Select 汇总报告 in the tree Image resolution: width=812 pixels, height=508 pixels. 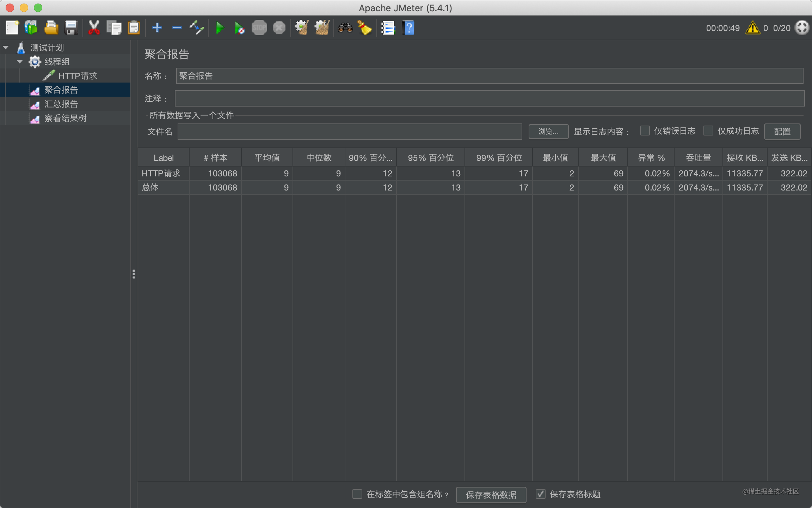click(x=61, y=104)
